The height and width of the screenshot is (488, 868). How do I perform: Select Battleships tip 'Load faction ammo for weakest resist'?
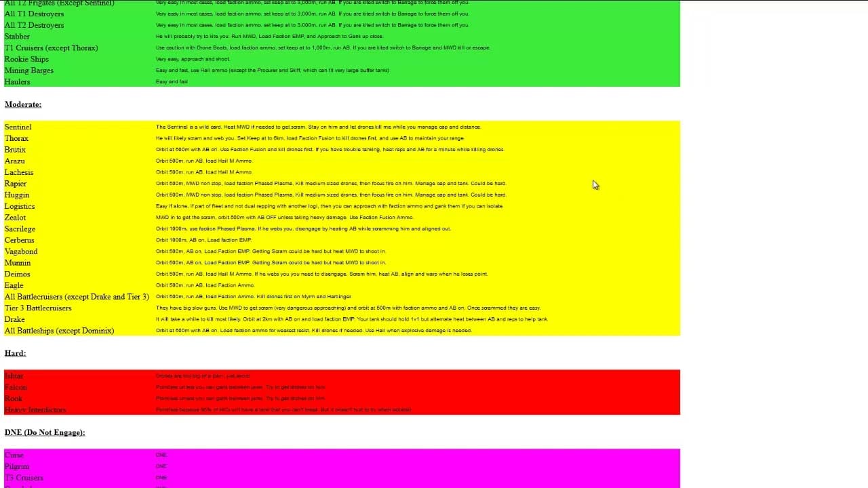313,330
